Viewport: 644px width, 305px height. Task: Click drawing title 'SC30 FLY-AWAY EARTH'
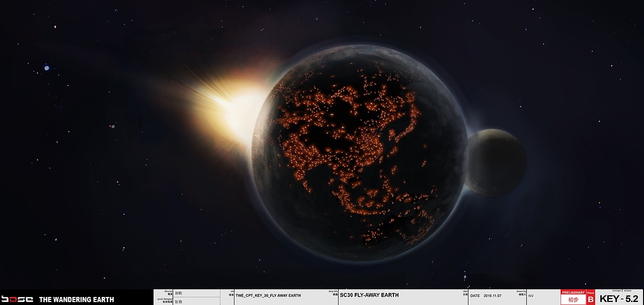(x=369, y=295)
